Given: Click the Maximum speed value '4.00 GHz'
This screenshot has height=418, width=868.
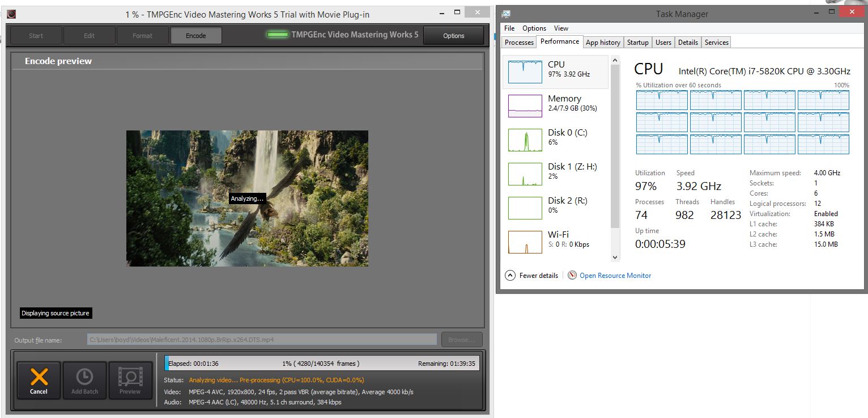Looking at the screenshot, I should (x=827, y=173).
